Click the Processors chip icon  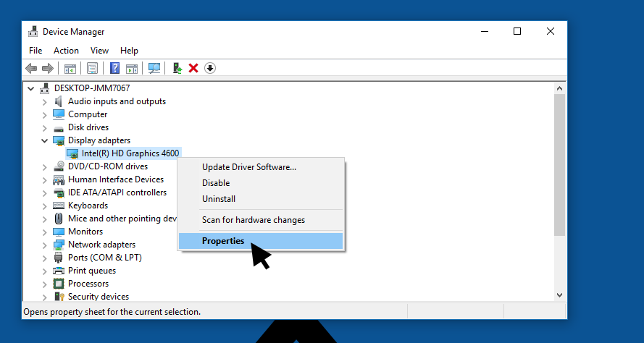[x=59, y=284]
